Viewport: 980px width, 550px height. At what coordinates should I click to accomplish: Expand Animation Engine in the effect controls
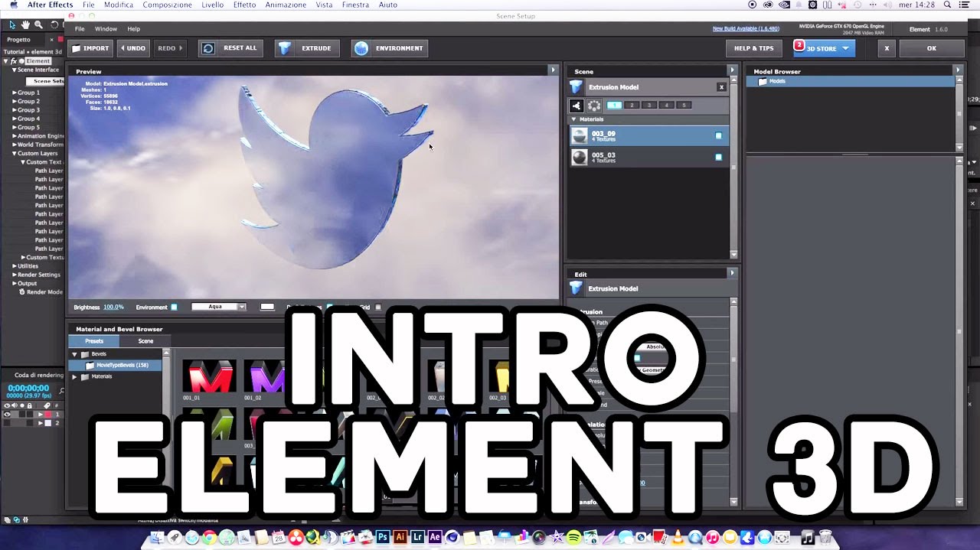(x=14, y=136)
